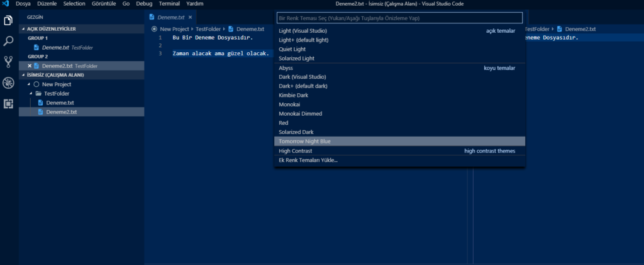Open the Debug menu
Image resolution: width=644 pixels, height=265 pixels.
click(x=144, y=4)
